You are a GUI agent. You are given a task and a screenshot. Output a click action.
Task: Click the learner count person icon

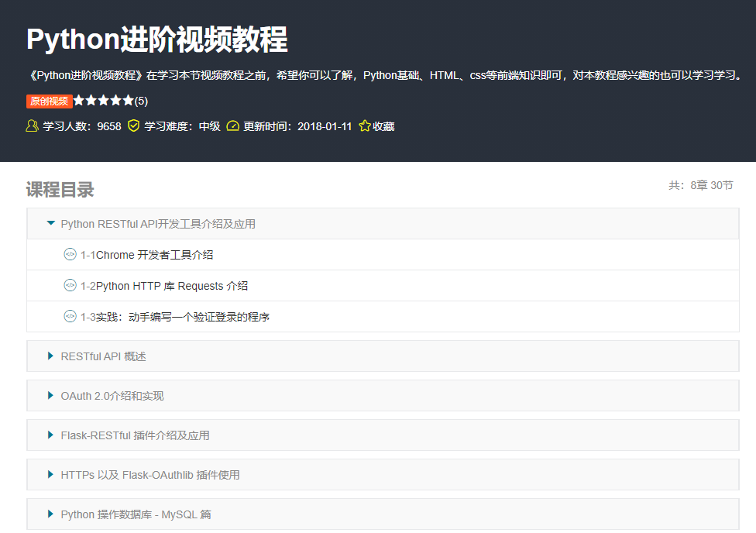click(x=32, y=126)
